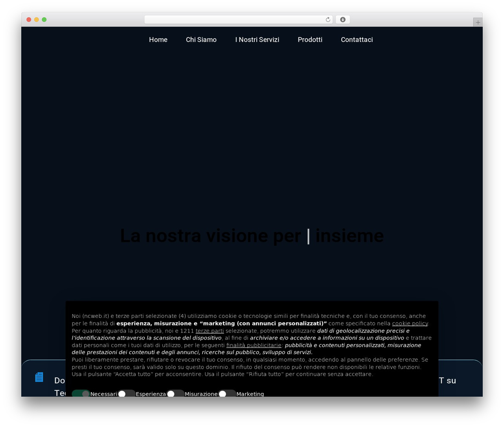Minimize the window with yellow button
Image resolution: width=504 pixels, height=427 pixels.
click(x=36, y=20)
